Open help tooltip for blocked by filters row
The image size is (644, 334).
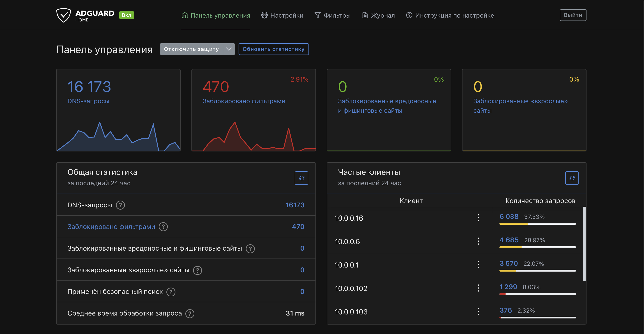(x=163, y=227)
